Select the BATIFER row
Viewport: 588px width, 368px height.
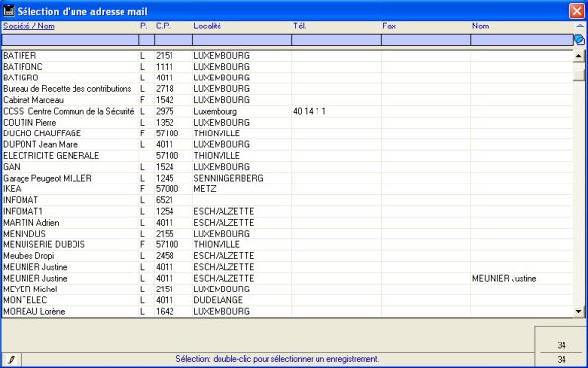click(x=287, y=56)
